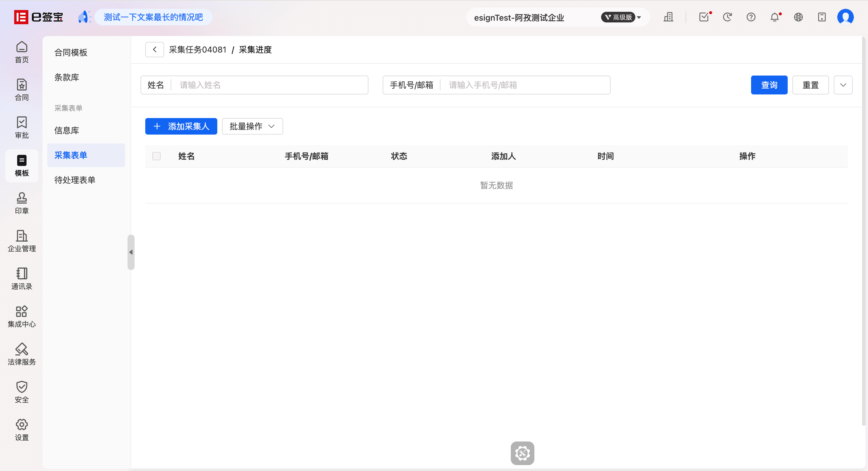Screen dimensions: 868x471
Task: Click the 添加人 column header
Action: (503, 156)
